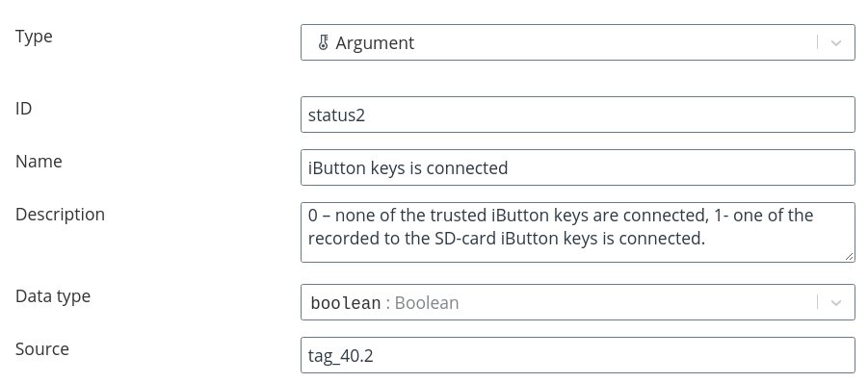Screen dimensions: 868x383
Task: Click the Data type field label
Action: 53,296
